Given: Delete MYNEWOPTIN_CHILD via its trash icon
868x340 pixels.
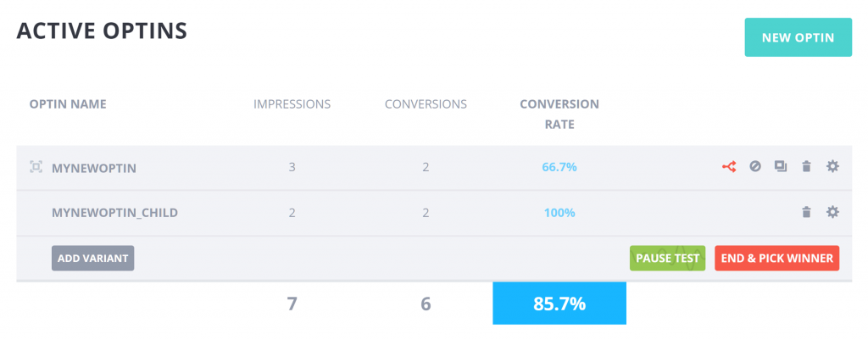Looking at the screenshot, I should click(807, 212).
